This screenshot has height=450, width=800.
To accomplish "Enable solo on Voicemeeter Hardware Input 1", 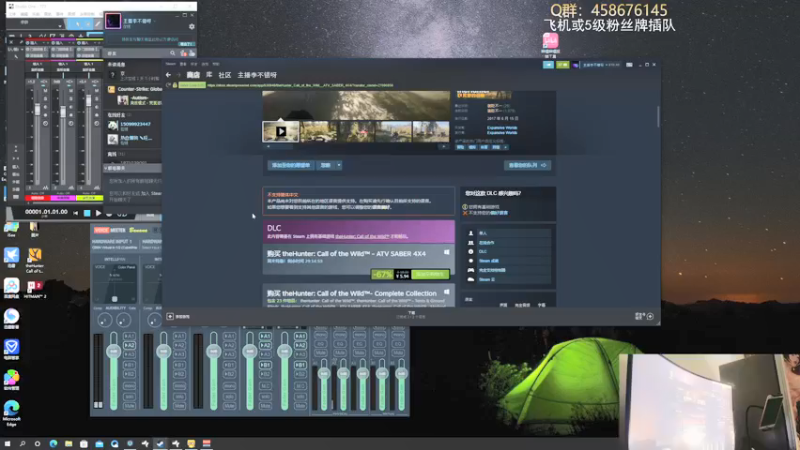I will point(129,396).
